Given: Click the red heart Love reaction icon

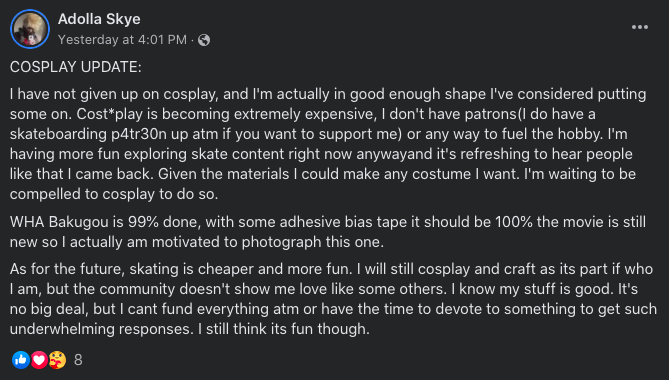Looking at the screenshot, I should [39, 360].
